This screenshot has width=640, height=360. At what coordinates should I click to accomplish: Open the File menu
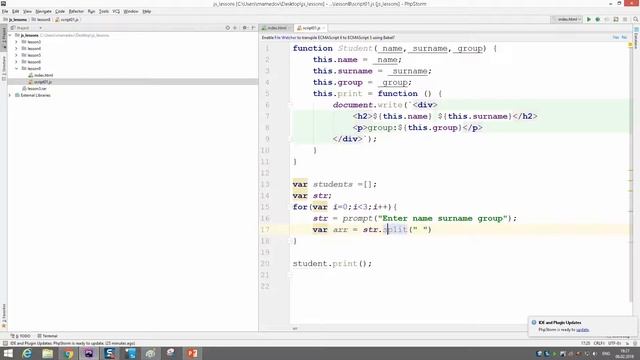pyautogui.click(x=5, y=11)
